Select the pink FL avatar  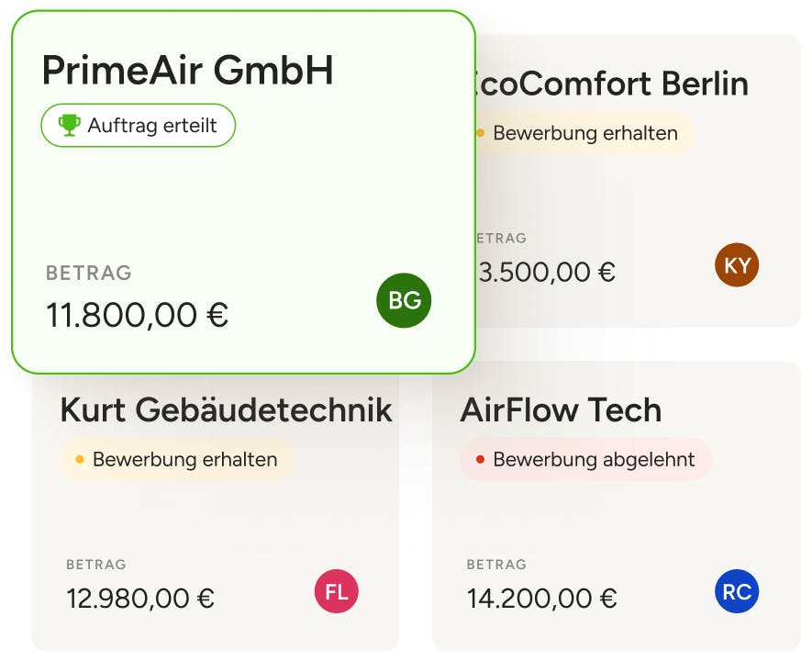tap(337, 591)
